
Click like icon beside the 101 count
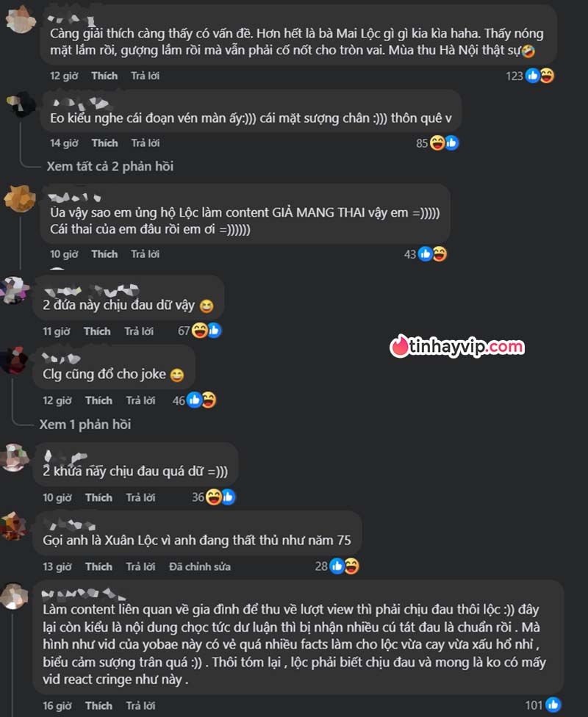point(553,705)
